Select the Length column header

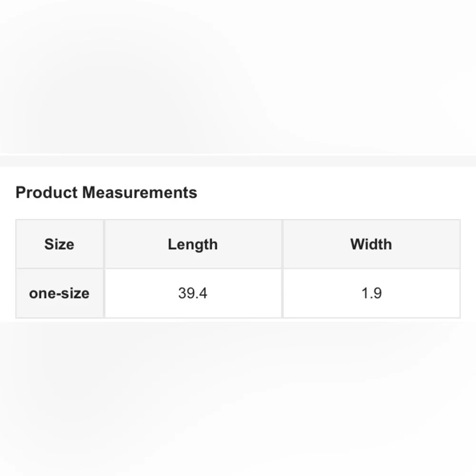[193, 244]
